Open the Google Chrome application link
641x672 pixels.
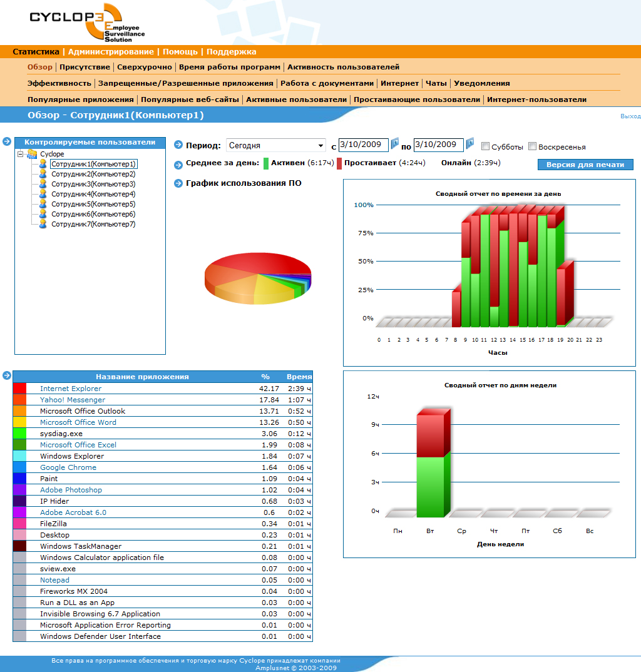pos(68,467)
